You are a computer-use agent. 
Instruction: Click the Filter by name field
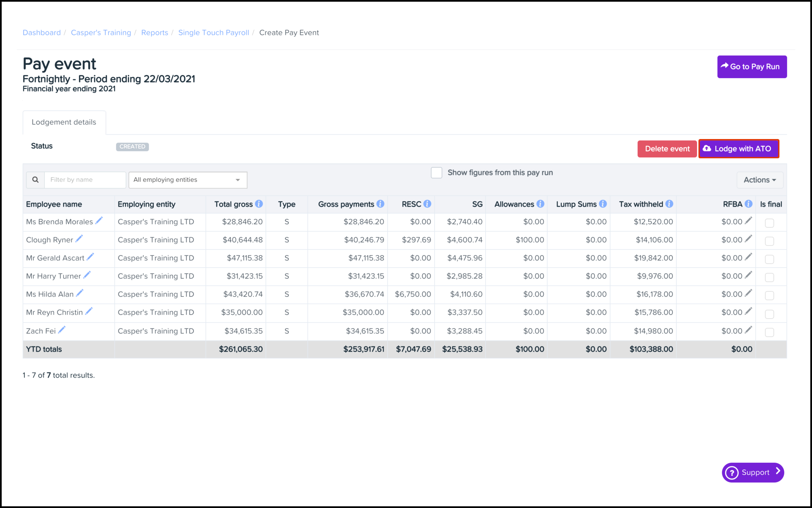pos(85,180)
